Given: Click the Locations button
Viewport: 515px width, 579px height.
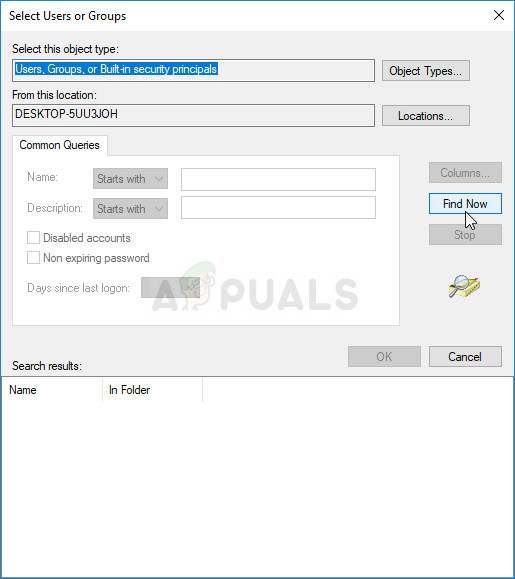Looking at the screenshot, I should click(x=426, y=116).
